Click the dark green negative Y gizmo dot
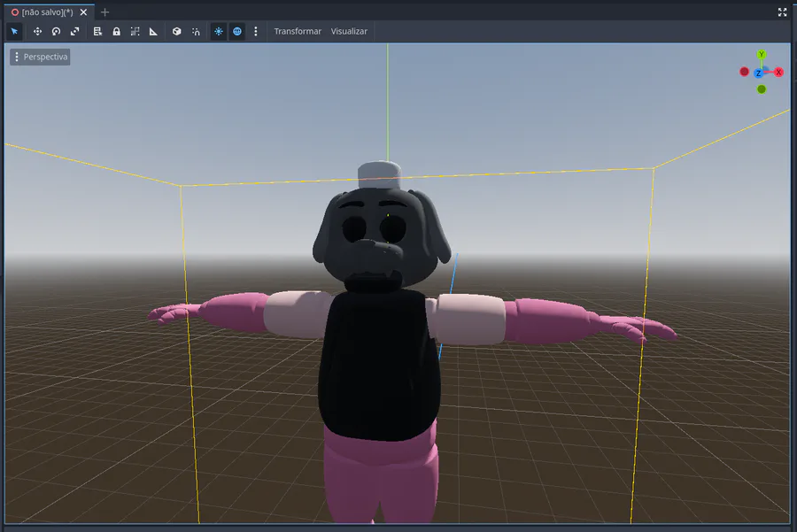 (762, 89)
